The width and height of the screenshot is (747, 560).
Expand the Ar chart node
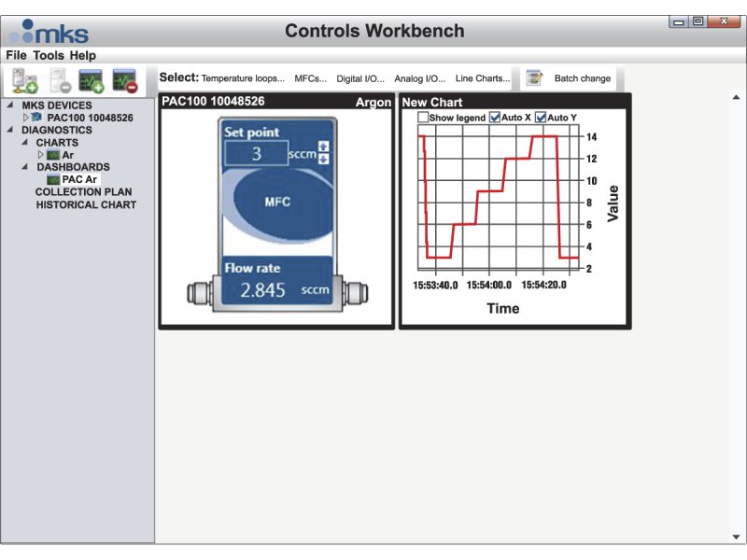click(40, 155)
